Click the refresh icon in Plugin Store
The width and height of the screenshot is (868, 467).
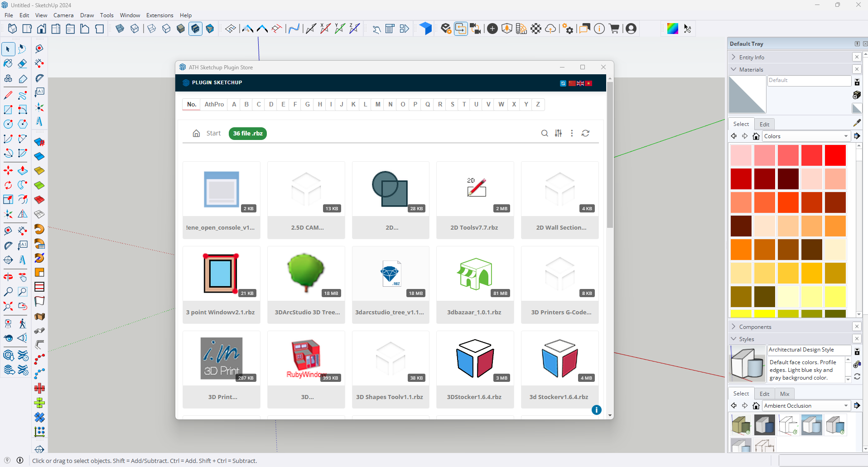click(585, 133)
